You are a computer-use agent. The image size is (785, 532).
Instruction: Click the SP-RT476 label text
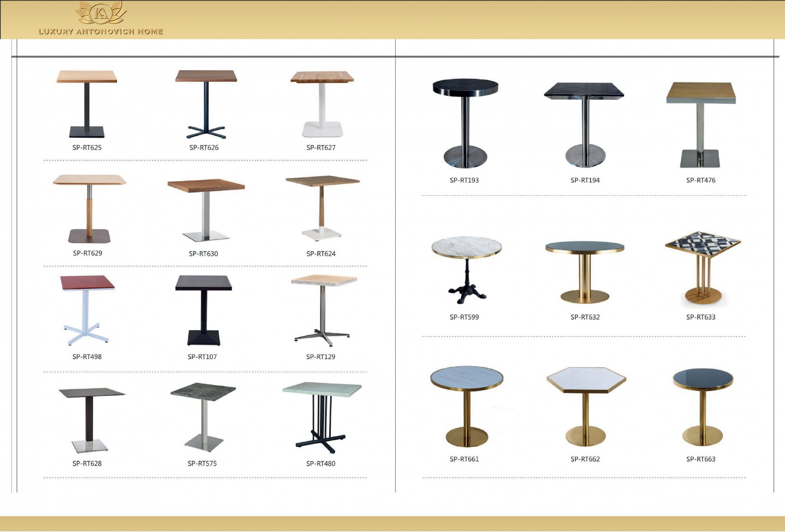701,180
